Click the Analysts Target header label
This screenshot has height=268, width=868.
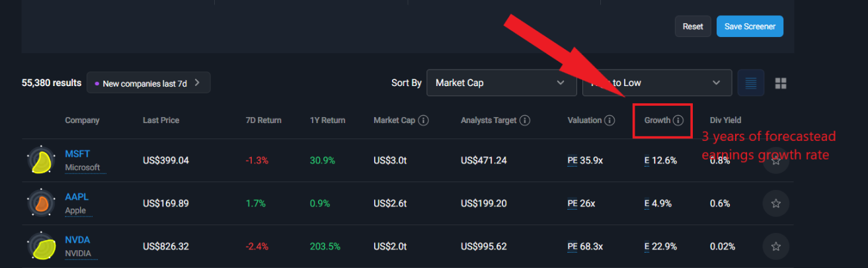click(x=489, y=120)
